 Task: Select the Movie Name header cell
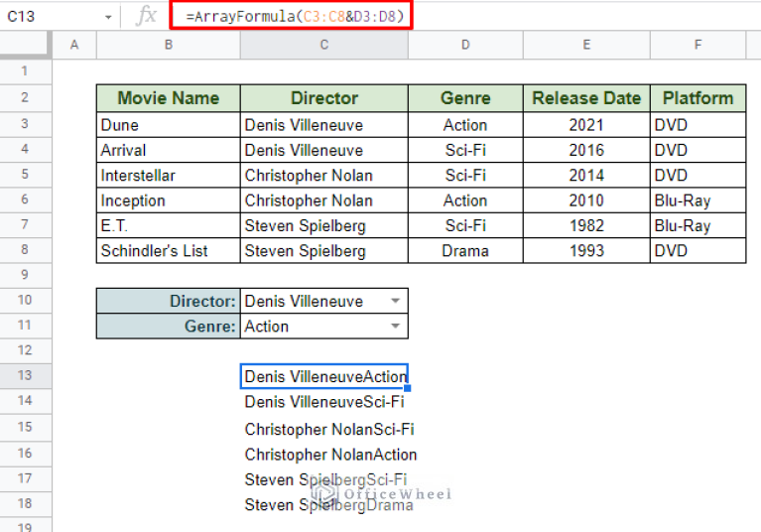tap(168, 98)
